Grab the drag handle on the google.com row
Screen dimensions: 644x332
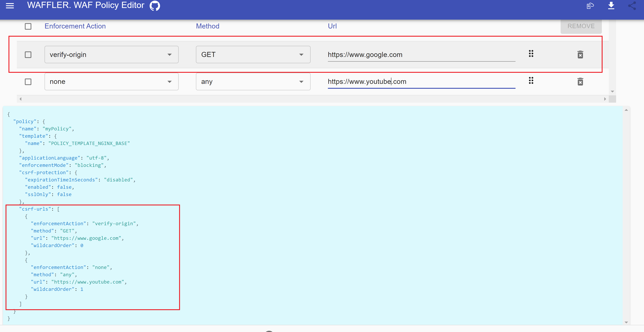coord(531,54)
